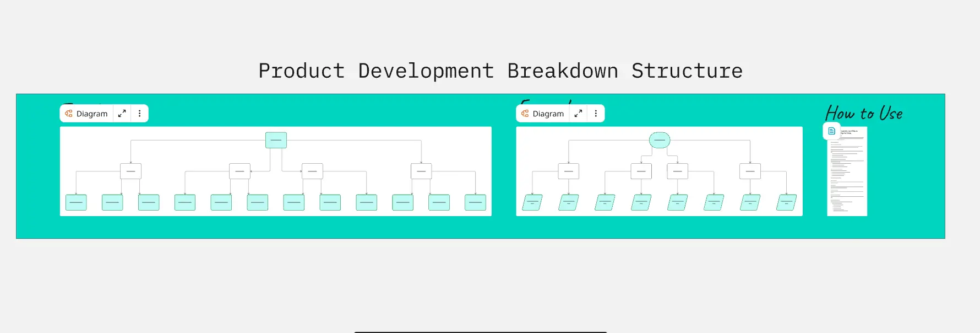Image resolution: width=980 pixels, height=333 pixels.
Task: Select the leftmost white node in right diagram
Action: pyautogui.click(x=568, y=171)
